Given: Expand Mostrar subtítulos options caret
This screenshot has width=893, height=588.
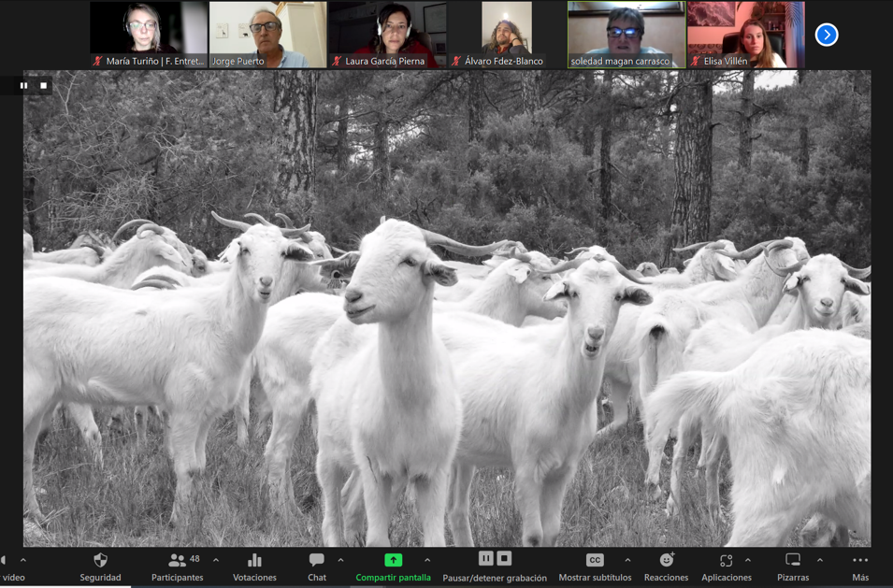Looking at the screenshot, I should (627, 561).
